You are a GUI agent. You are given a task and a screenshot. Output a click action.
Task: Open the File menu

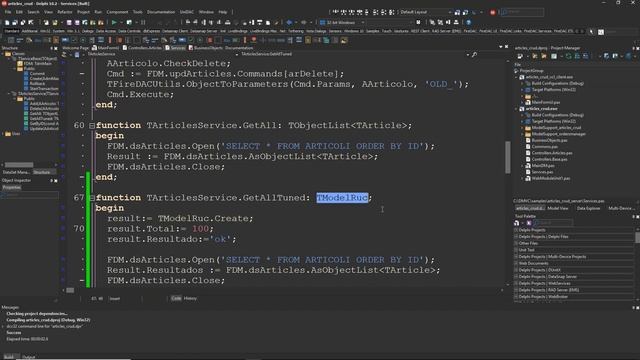tap(8, 12)
